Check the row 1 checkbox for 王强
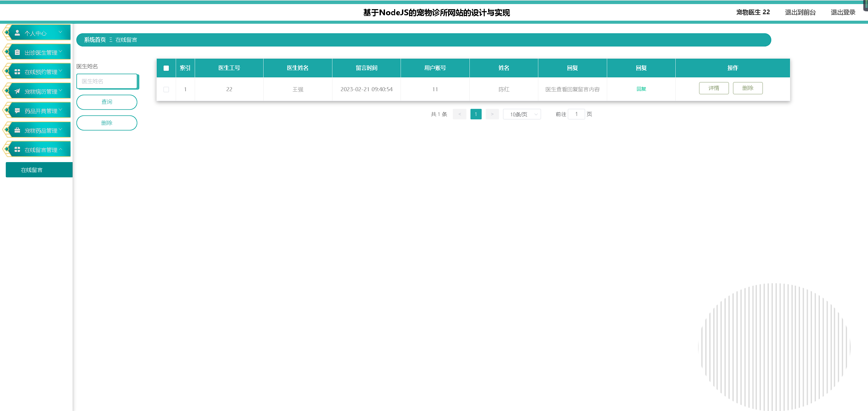Screen dimensions: 868x411 [166, 90]
